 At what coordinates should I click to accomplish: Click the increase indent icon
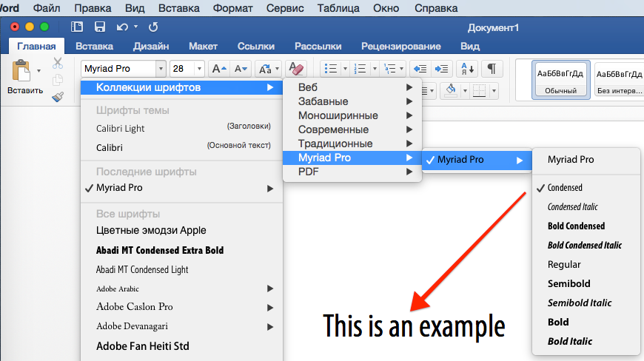point(441,69)
